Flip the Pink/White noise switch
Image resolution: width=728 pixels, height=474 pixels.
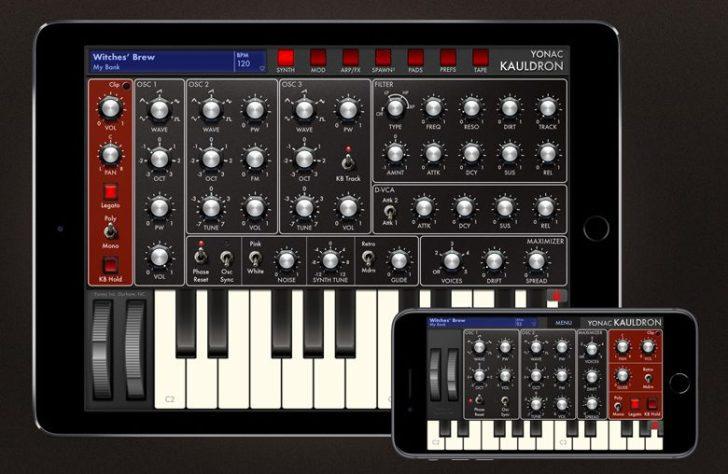coord(255,257)
